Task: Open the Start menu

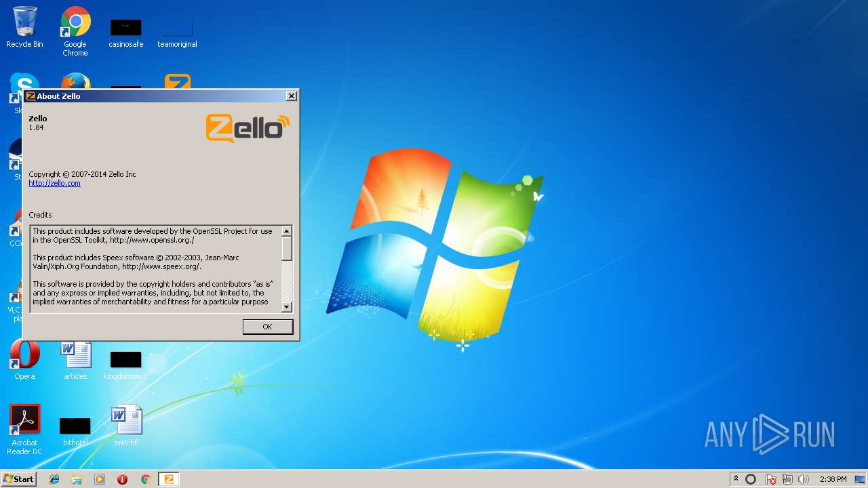Action: pos(18,479)
